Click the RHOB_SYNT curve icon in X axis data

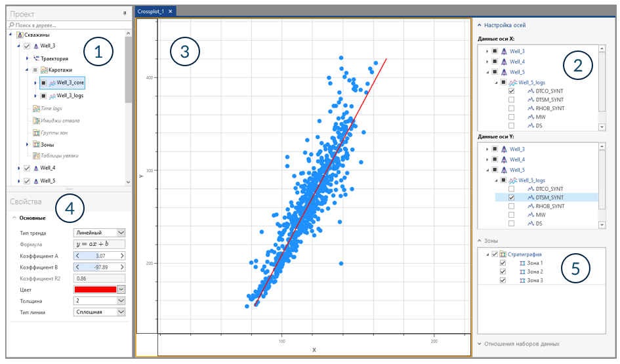(x=531, y=108)
